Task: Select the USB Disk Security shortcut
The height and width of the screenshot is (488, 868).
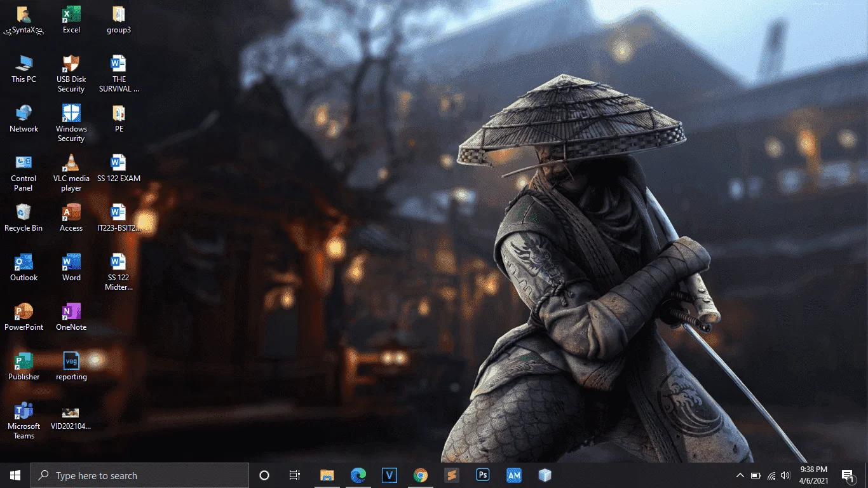Action: click(71, 74)
